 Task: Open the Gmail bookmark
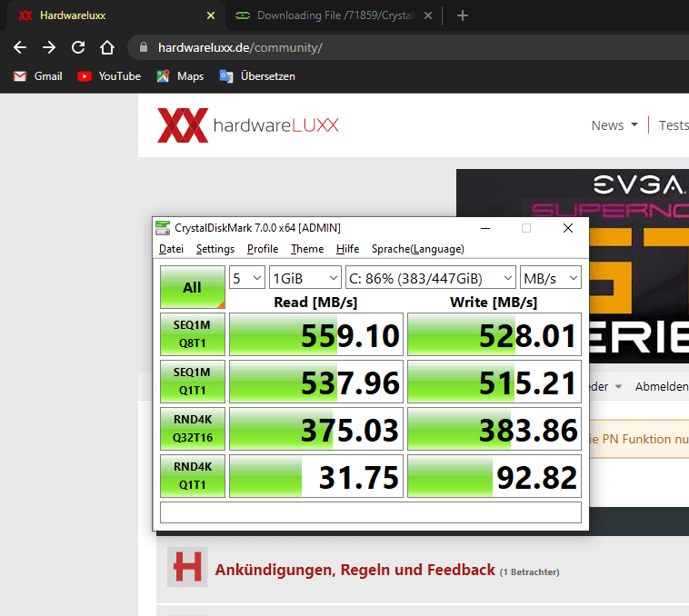coord(37,76)
